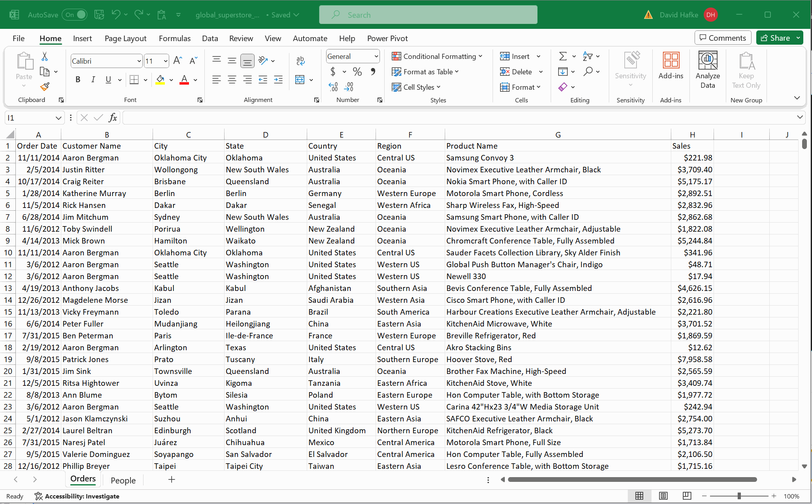Click Increase Indent icon
The height and width of the screenshot is (504, 812).
click(x=278, y=79)
